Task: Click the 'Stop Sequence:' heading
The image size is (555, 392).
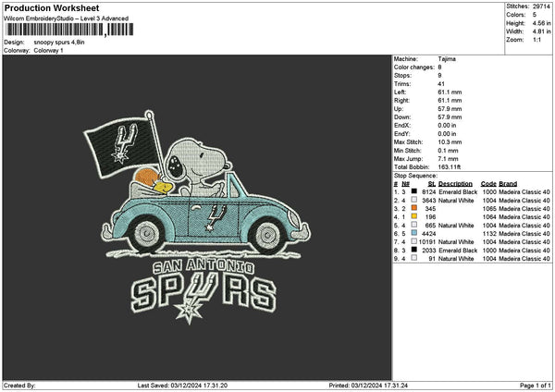Action: (415, 176)
